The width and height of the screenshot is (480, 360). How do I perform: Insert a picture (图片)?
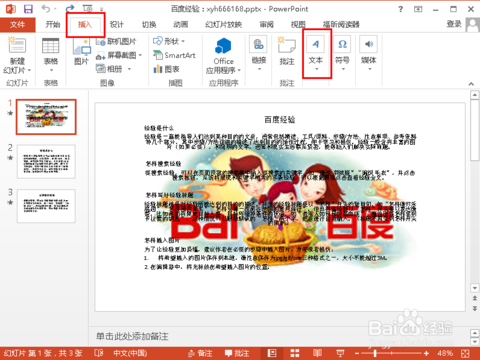[x=82, y=52]
